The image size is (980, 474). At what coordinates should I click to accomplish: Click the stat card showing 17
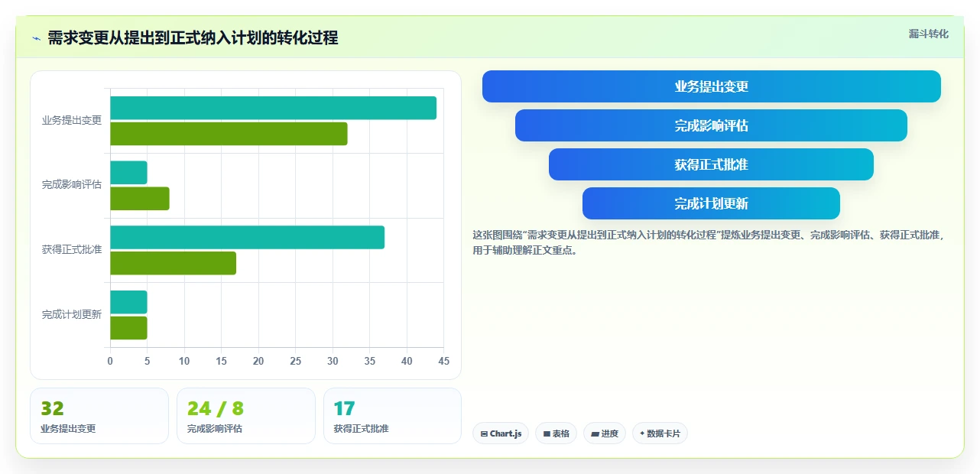392,416
